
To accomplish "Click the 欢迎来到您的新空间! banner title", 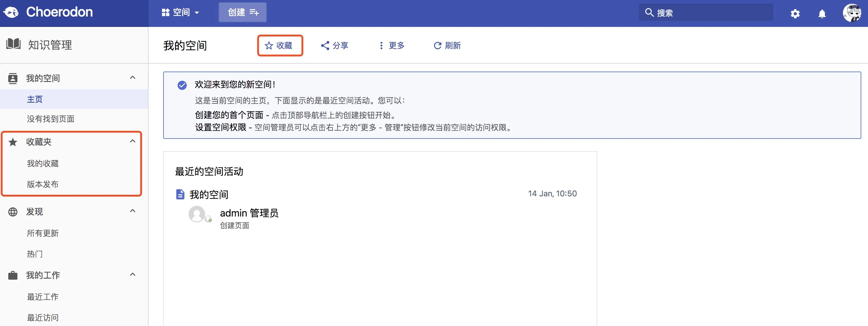I will tap(235, 84).
